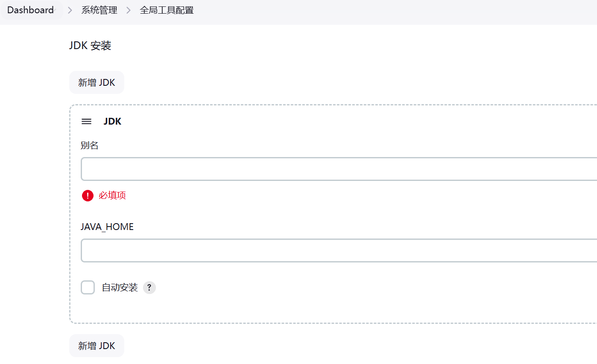597x364 pixels.
Task: Enable the 自动安装 checkbox
Action: 88,288
